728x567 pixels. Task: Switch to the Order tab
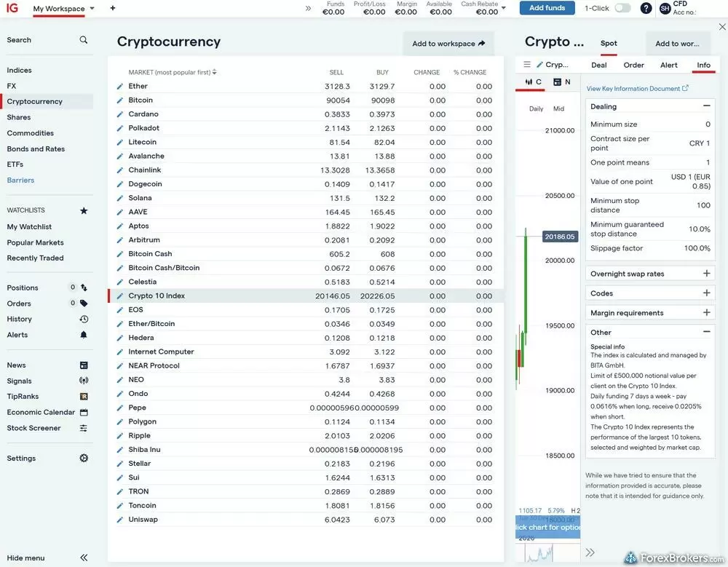pos(633,65)
